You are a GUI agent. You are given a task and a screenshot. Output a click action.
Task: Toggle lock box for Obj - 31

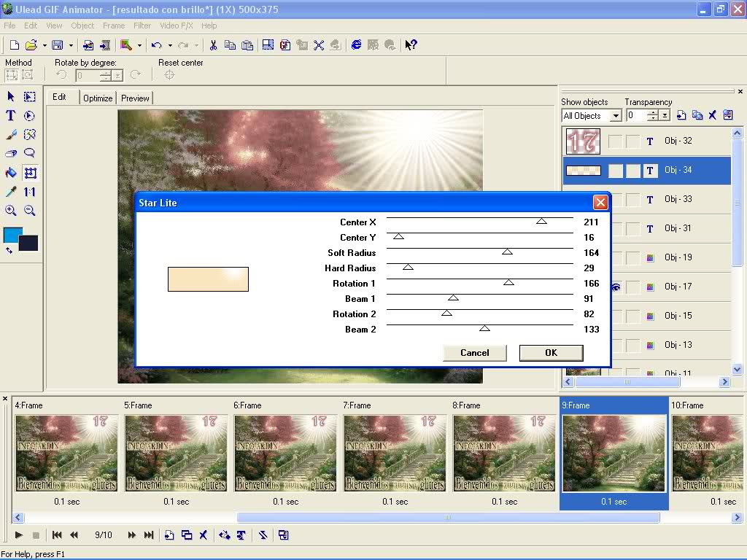pyautogui.click(x=632, y=228)
